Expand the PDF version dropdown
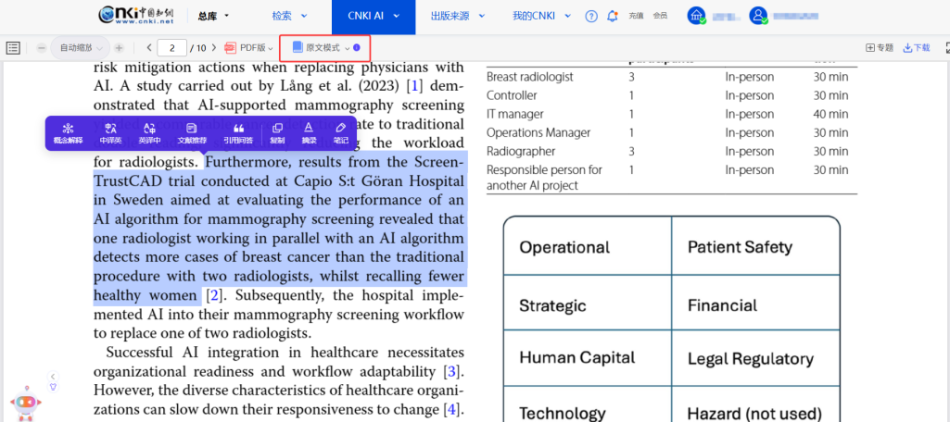Viewport: 950px width, 422px height. pos(248,48)
